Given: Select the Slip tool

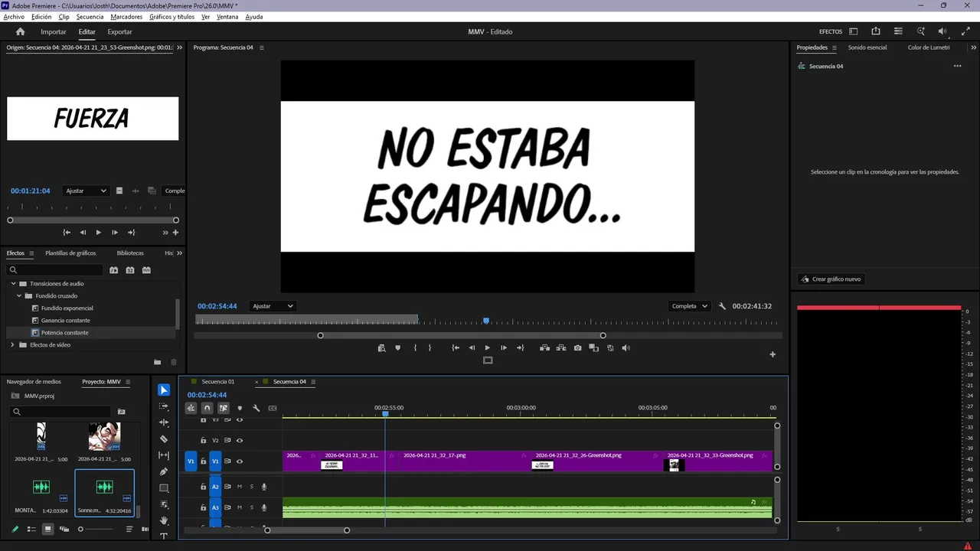Looking at the screenshot, I should coord(164,455).
